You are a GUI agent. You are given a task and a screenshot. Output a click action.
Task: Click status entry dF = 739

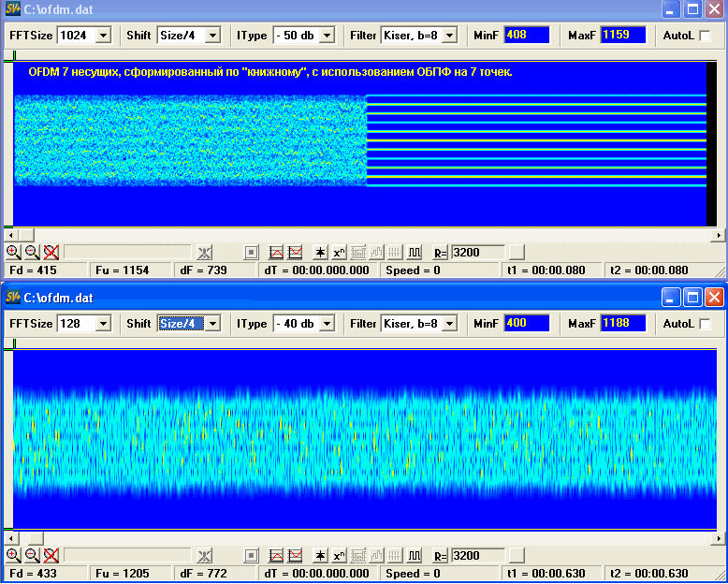coord(214,270)
